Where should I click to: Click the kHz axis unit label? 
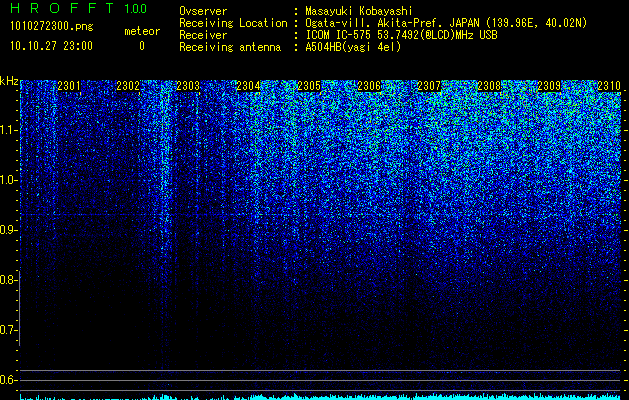click(x=9, y=81)
